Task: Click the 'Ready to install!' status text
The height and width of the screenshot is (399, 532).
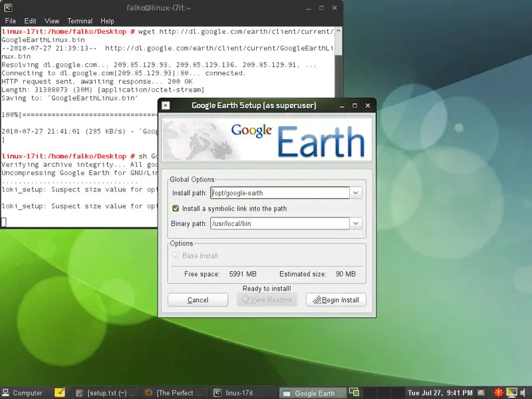Action: (x=267, y=289)
